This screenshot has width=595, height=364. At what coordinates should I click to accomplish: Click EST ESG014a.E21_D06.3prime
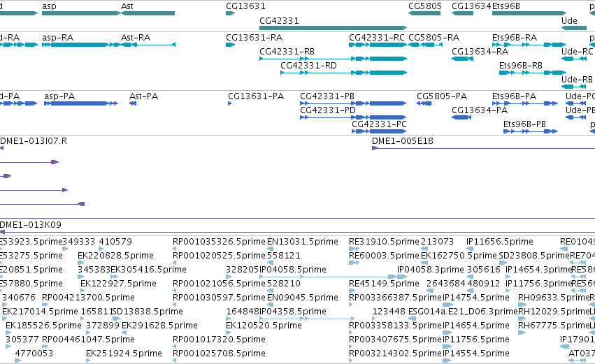(413, 319)
